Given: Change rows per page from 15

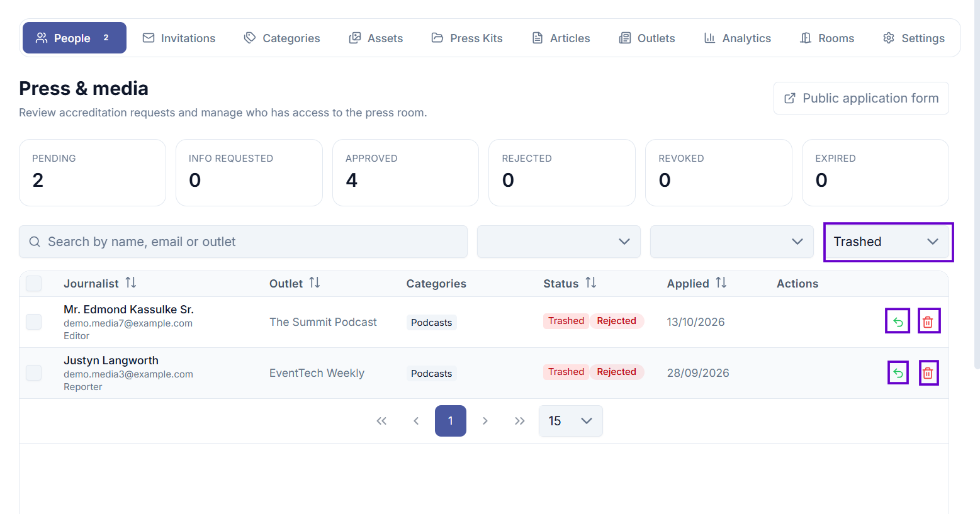Looking at the screenshot, I should click(x=570, y=421).
